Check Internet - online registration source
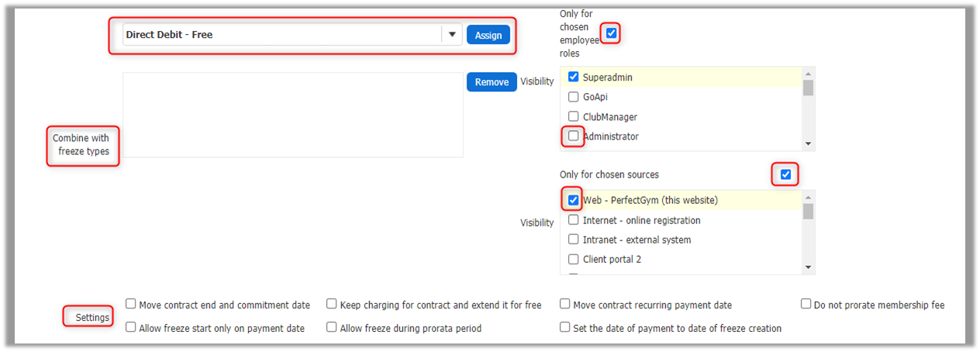Screen dimensions: 980x352 tap(574, 220)
